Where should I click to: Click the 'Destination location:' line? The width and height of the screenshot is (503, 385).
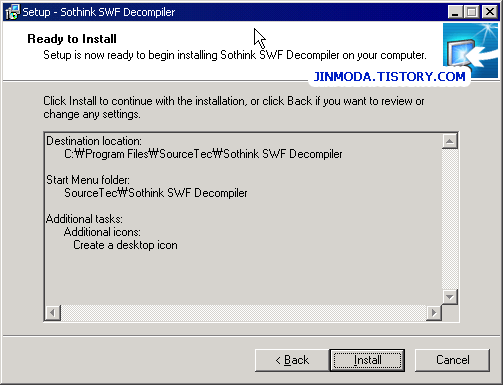[x=94, y=141]
